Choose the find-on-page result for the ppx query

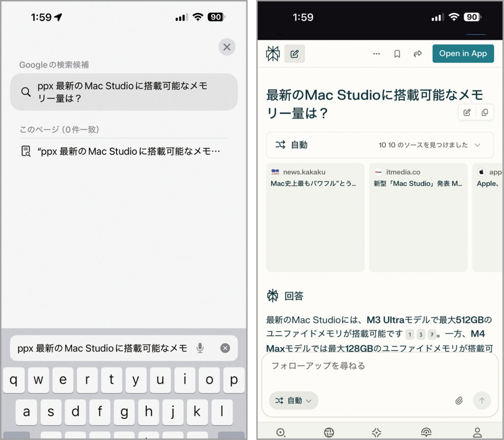point(124,151)
